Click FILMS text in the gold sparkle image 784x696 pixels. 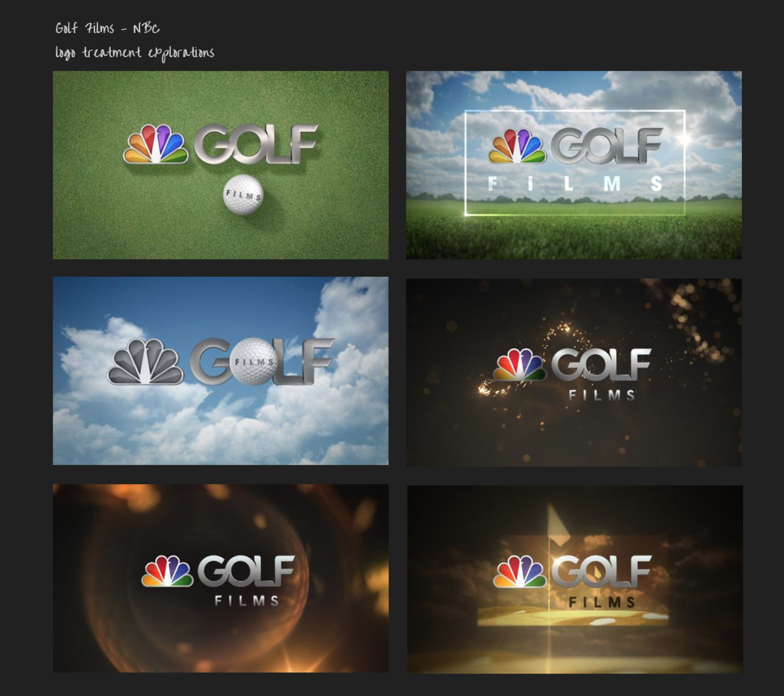[x=602, y=395]
